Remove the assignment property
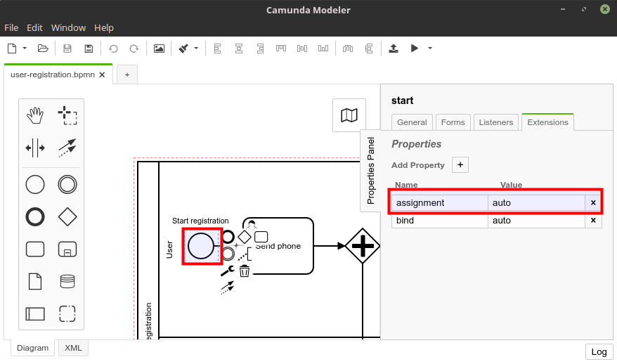This screenshot has width=617, height=364. (593, 202)
